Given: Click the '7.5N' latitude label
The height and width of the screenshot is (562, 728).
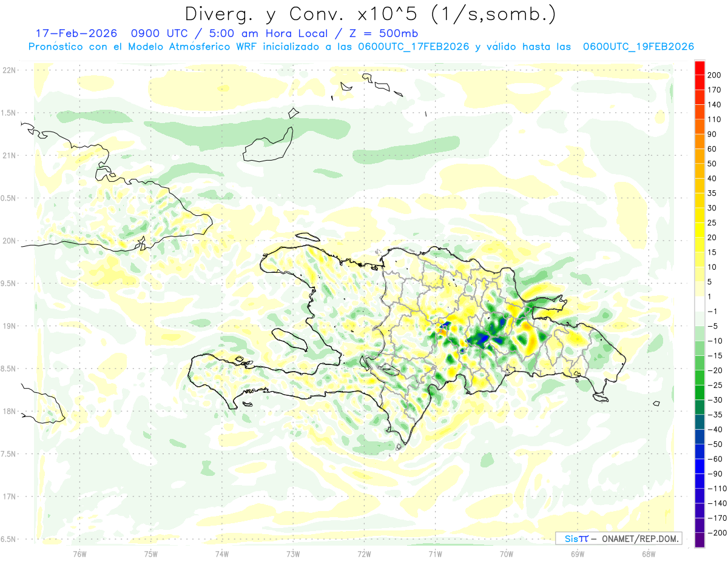Looking at the screenshot, I should 8,454.
